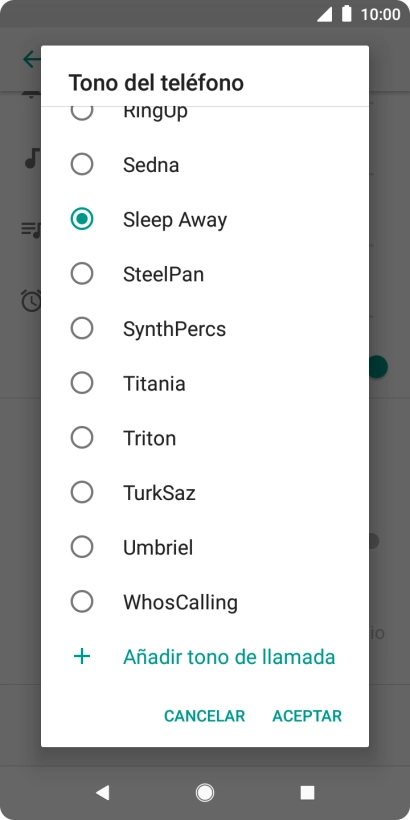Screen dimensions: 410x820
Task: Choose the Titania radio button
Action: (x=82, y=383)
